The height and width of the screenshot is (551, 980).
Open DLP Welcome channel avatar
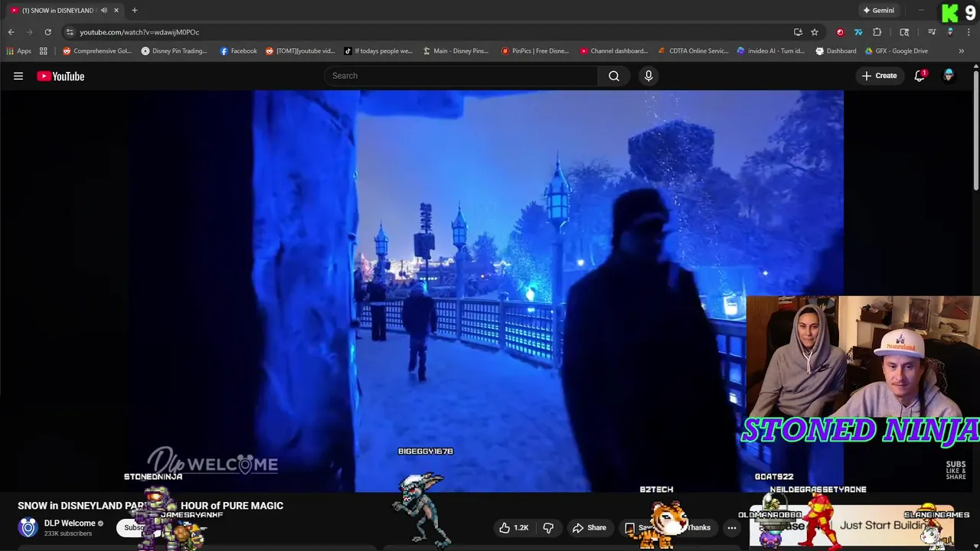(28, 527)
